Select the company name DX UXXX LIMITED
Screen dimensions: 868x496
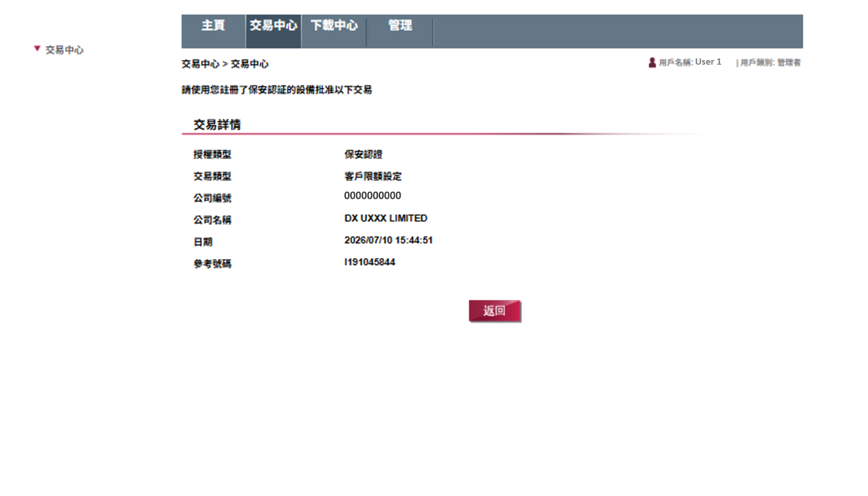(386, 218)
